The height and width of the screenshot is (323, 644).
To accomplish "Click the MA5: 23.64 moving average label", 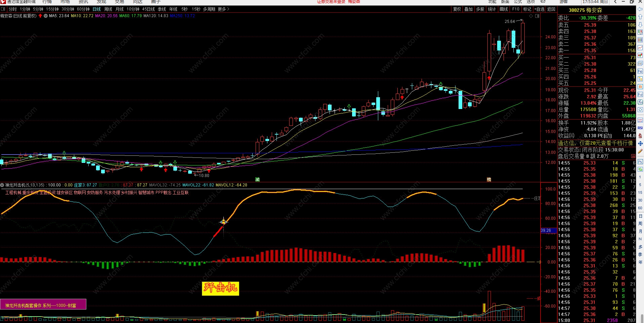I will [x=59, y=16].
